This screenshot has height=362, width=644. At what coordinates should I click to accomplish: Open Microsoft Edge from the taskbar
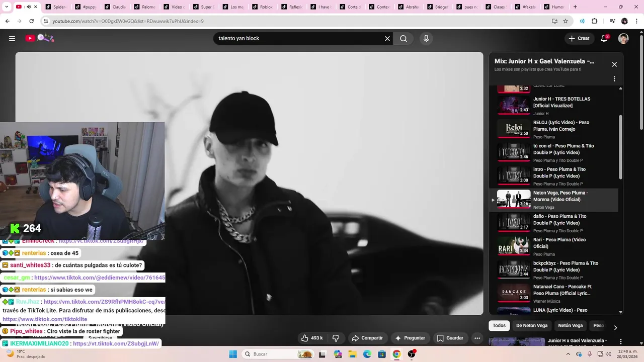click(367, 354)
